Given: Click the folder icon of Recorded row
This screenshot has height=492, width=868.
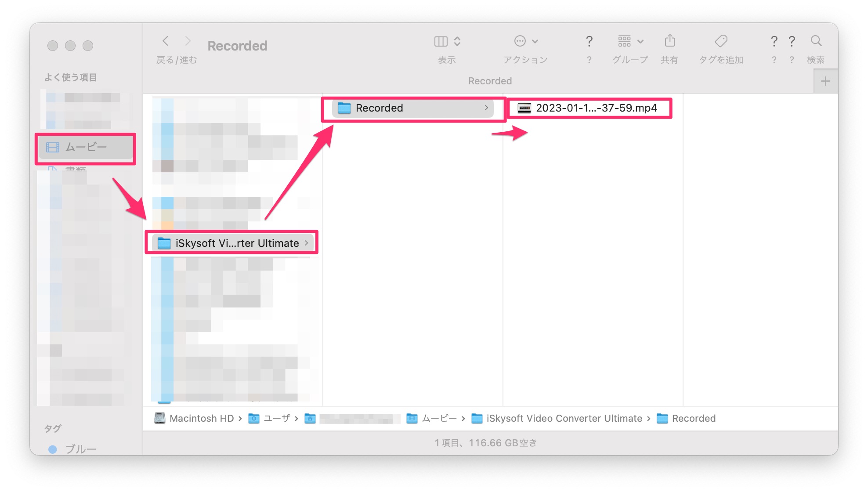Looking at the screenshot, I should [x=344, y=108].
